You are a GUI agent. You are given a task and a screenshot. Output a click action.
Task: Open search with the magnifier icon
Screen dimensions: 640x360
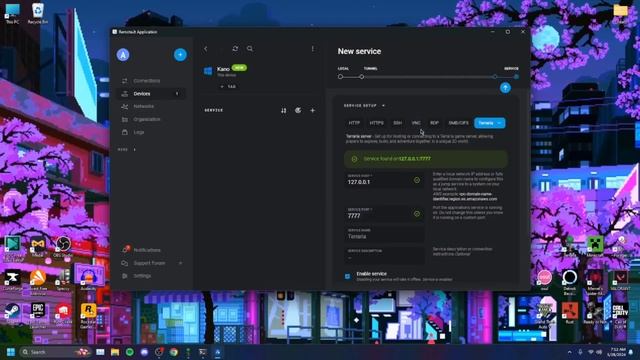[250, 49]
